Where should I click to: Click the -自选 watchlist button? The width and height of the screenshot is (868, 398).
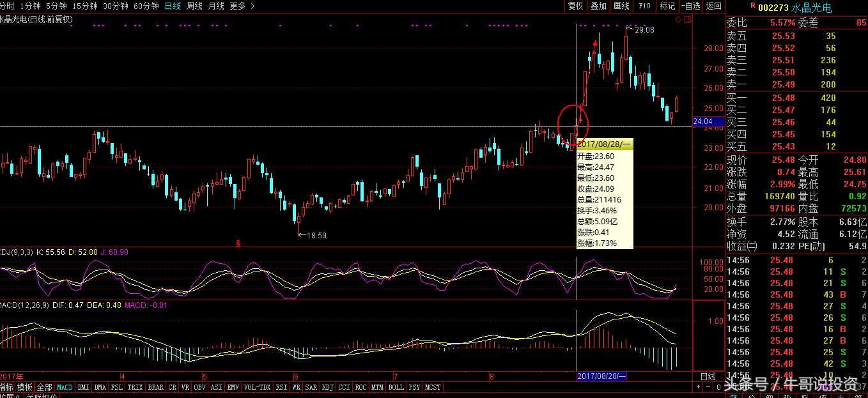coord(690,6)
